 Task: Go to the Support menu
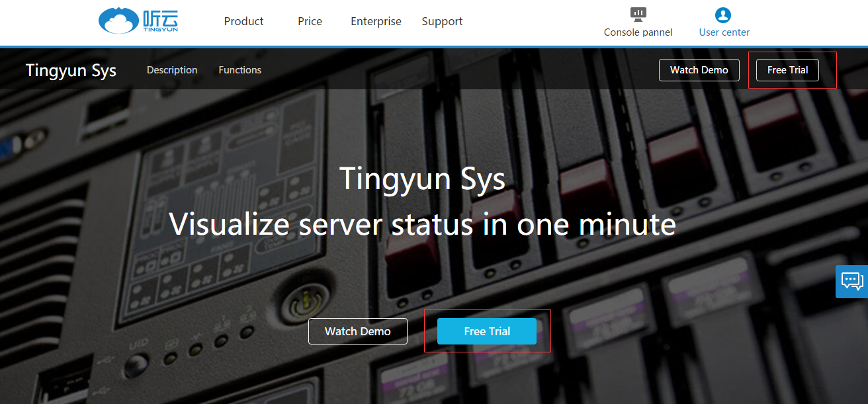point(442,21)
